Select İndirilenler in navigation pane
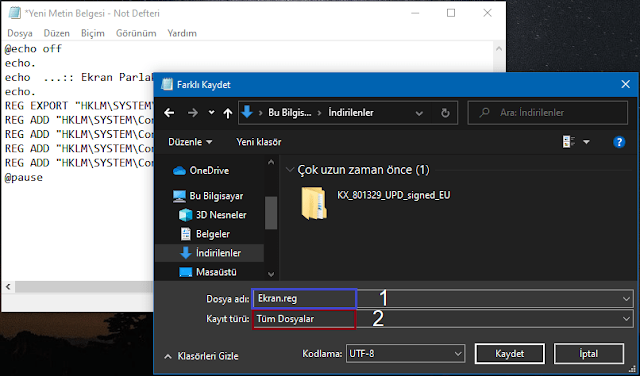 tap(209, 253)
